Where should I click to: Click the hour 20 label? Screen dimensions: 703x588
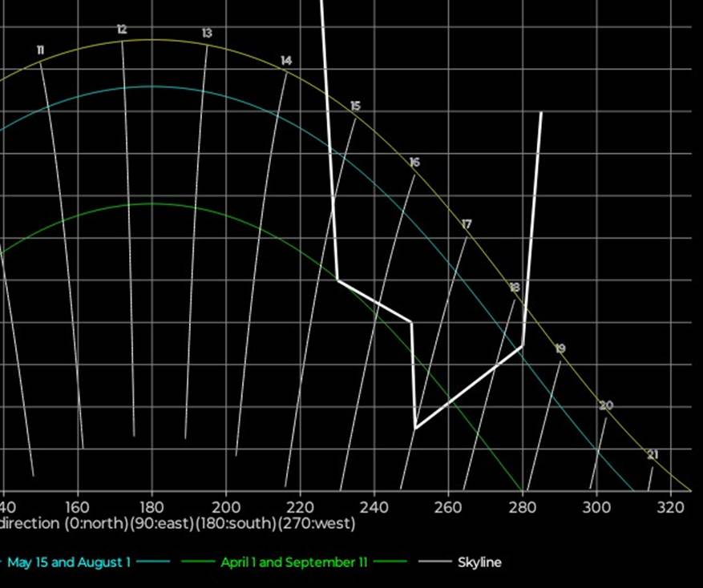coord(606,405)
